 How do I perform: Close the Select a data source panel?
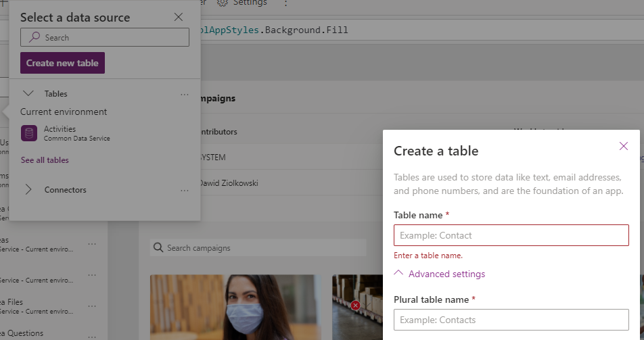click(179, 18)
